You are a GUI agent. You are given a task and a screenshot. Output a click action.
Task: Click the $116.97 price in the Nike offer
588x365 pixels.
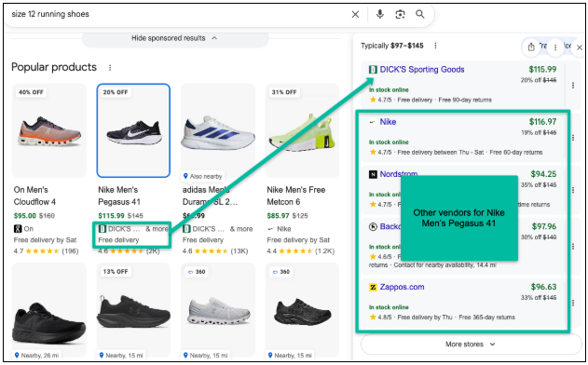(542, 122)
